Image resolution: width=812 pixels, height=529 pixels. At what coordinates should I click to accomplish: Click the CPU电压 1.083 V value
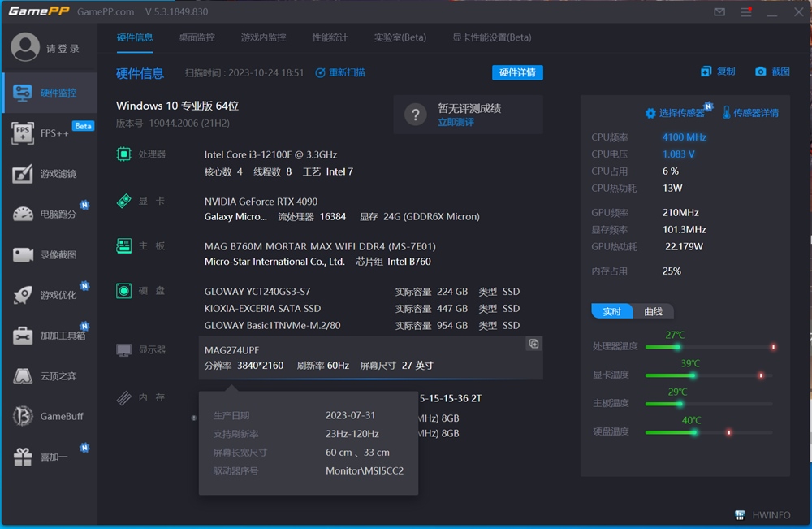678,154
